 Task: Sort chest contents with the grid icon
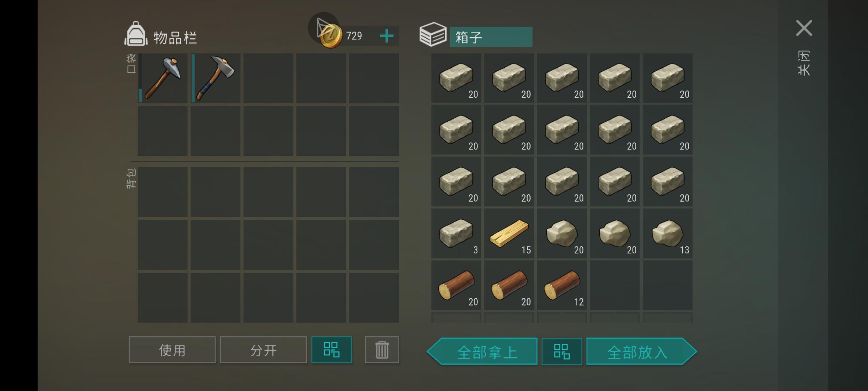click(x=562, y=352)
